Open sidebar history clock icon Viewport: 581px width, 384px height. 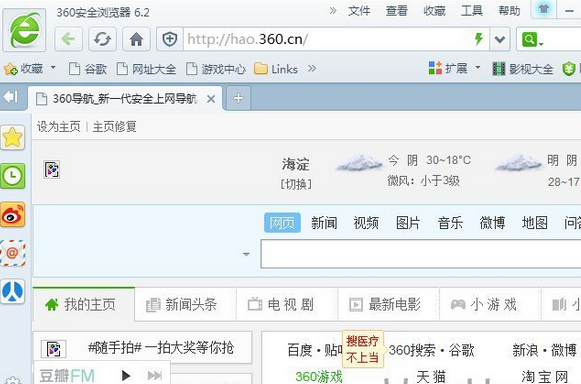tap(13, 176)
